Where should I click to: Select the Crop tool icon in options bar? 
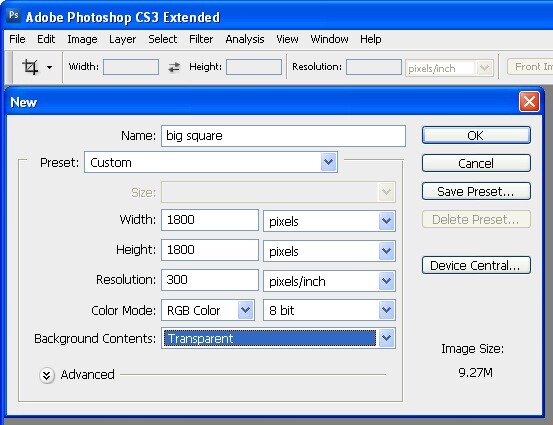tap(30, 67)
